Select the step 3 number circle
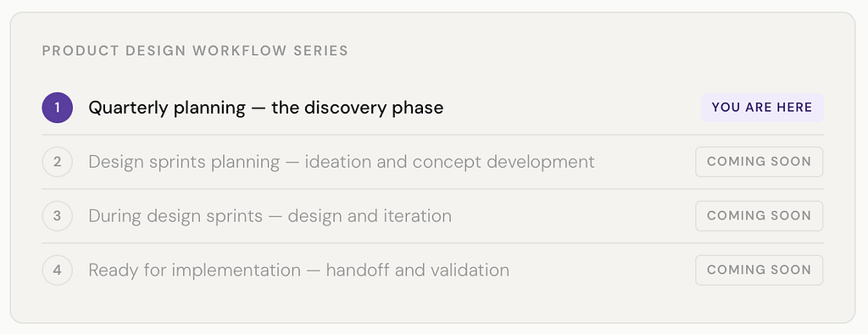The height and width of the screenshot is (334, 868). 57,216
